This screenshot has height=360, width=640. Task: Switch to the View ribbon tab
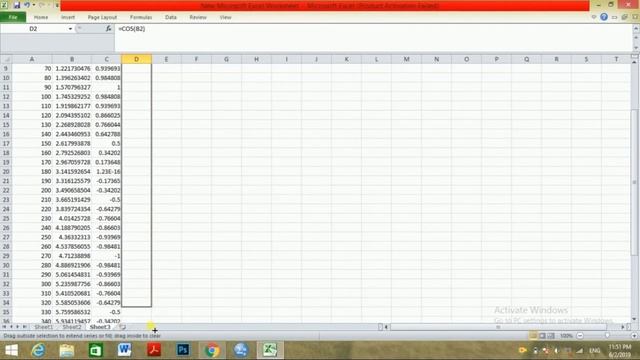[225, 17]
